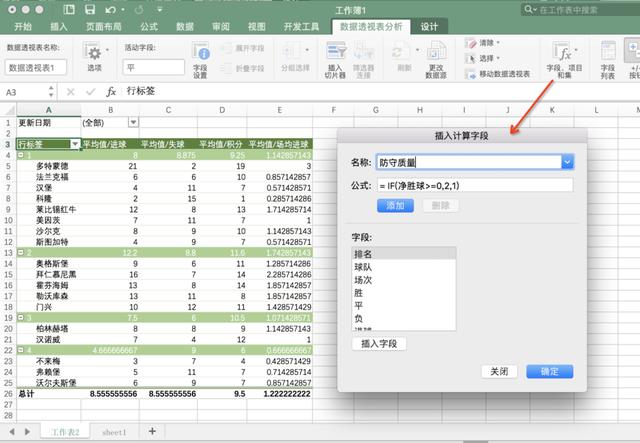
Task: Select 球队 in the fields list
Action: tap(404, 267)
